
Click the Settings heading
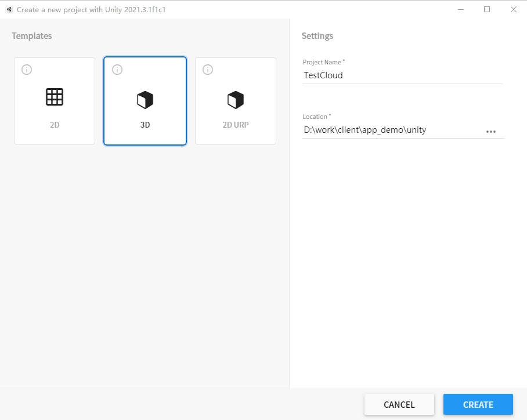pos(317,36)
